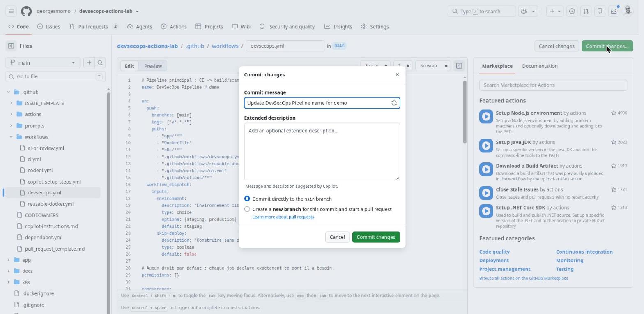Collapse the .github folder
The width and height of the screenshot is (644, 314).
8,92
